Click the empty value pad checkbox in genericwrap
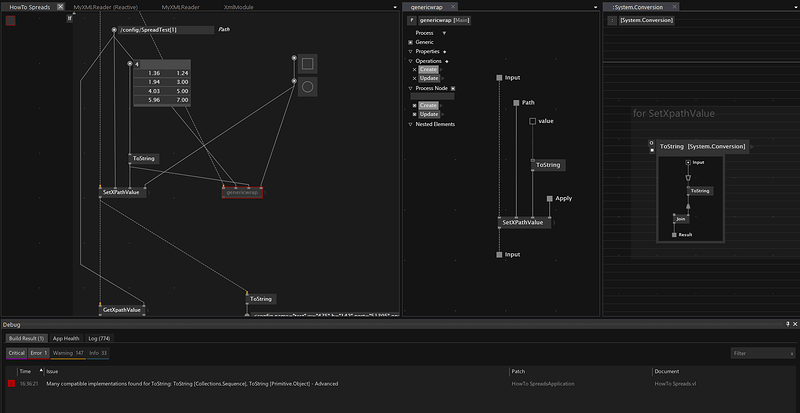This screenshot has height=413, width=800. click(532, 121)
